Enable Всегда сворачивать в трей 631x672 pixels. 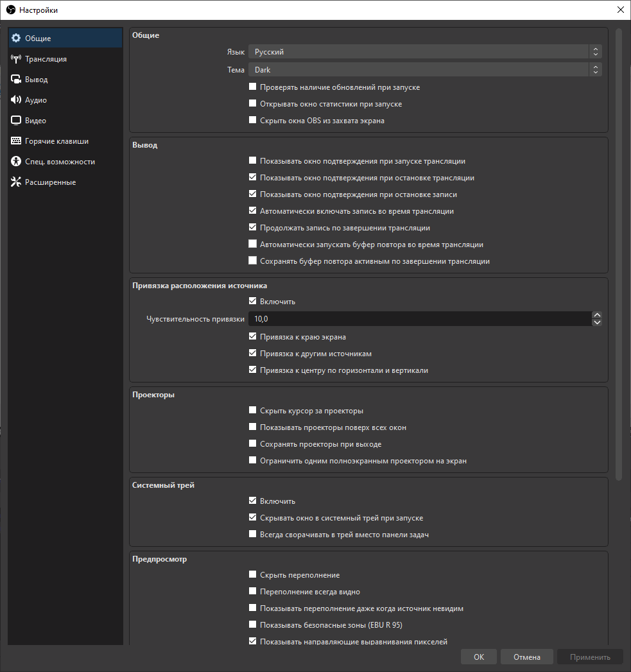(x=252, y=534)
